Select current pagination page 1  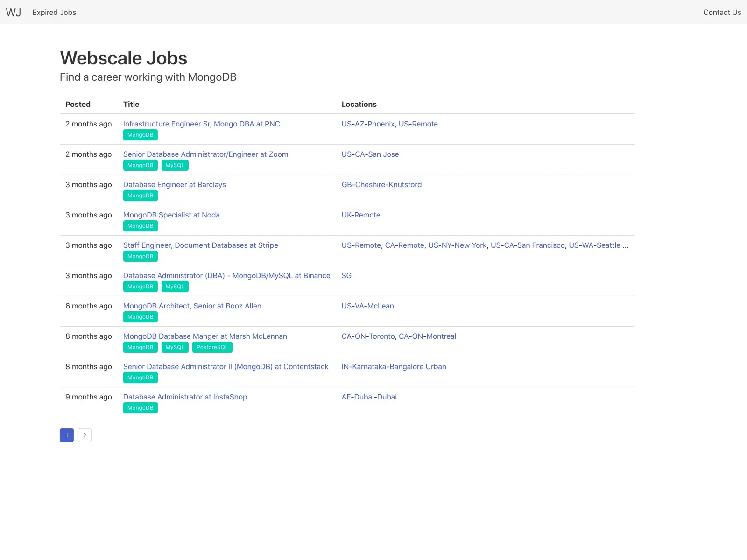pos(67,435)
